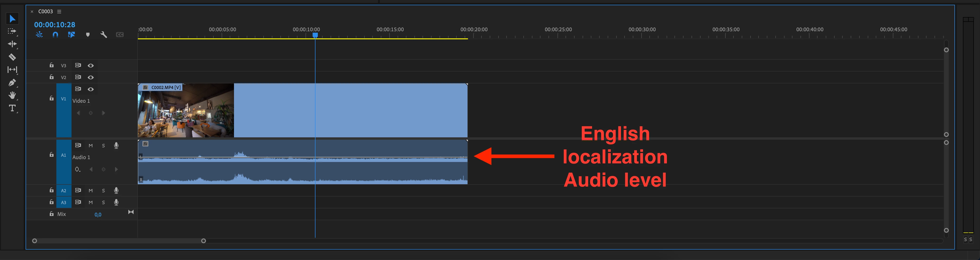
Task: Select the Slip tool
Action: point(12,70)
